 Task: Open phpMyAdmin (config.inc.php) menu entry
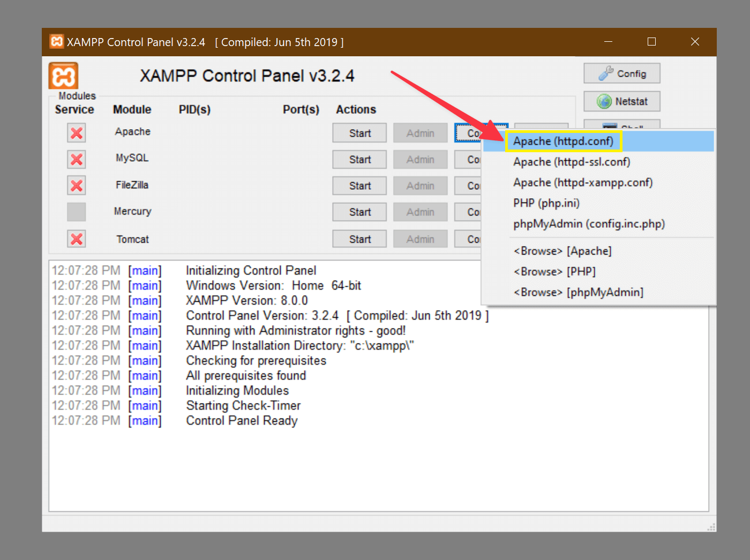point(598,223)
